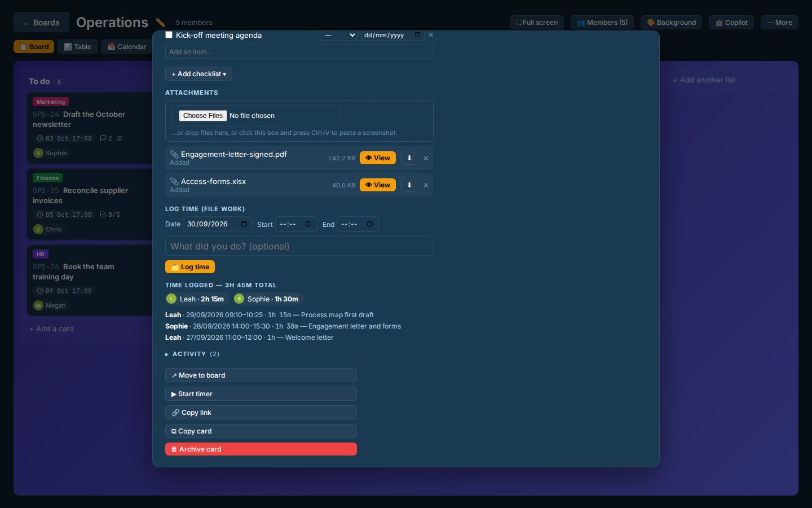The height and width of the screenshot is (508, 812).
Task: Tick the Kick-off meeting agenda checkbox
Action: [169, 35]
